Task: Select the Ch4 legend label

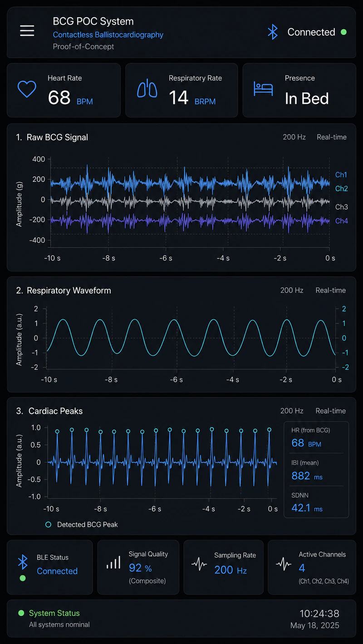Action: pos(342,221)
